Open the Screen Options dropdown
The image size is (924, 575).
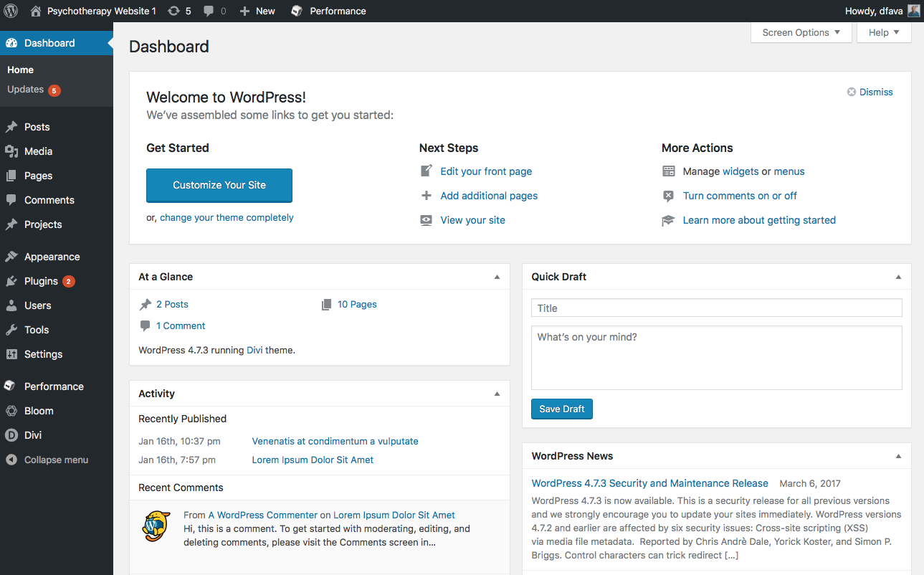[x=801, y=32]
